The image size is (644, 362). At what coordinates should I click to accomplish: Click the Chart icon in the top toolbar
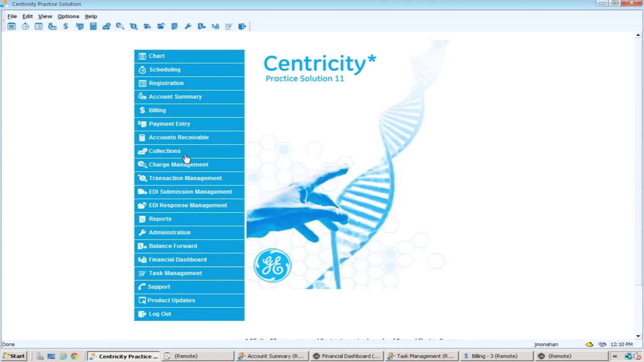tap(12, 26)
